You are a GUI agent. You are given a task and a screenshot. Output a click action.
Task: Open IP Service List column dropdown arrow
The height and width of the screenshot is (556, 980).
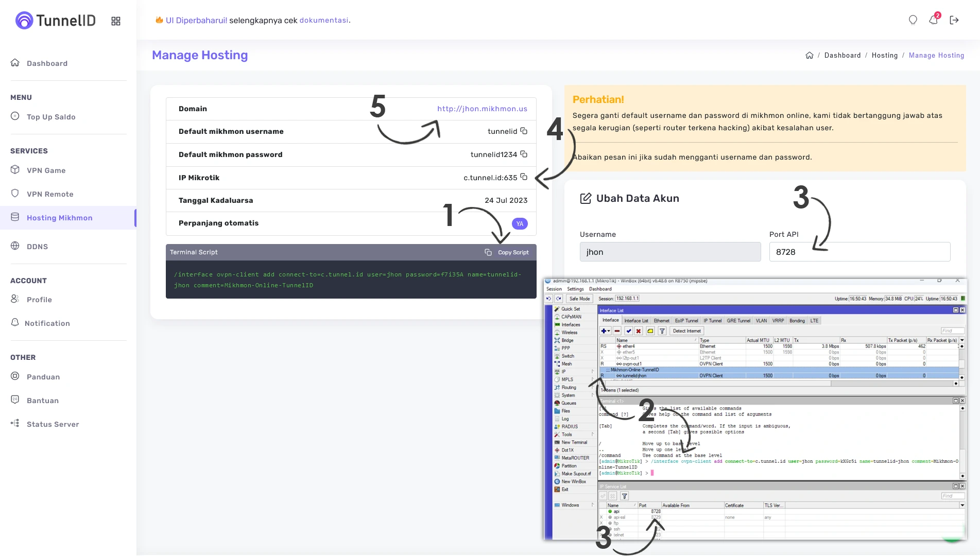pos(961,506)
